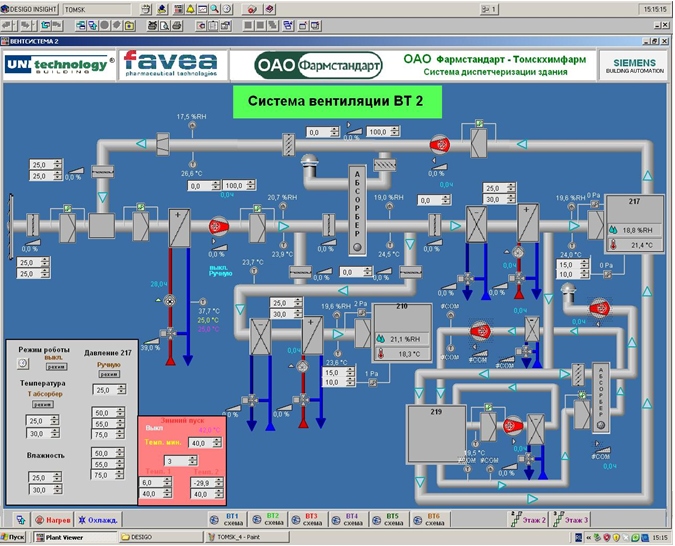Image resolution: width=675 pixels, height=546 pixels.
Task: Open the BT3 схема tab
Action: pyautogui.click(x=307, y=519)
